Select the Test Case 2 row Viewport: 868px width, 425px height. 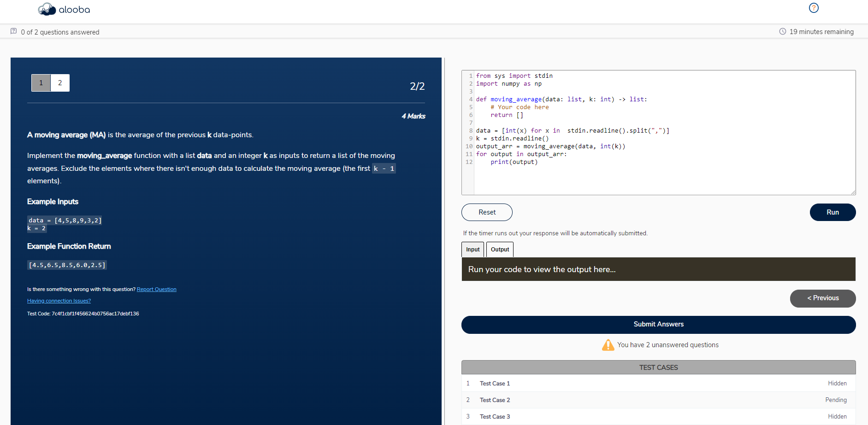[x=658, y=400]
